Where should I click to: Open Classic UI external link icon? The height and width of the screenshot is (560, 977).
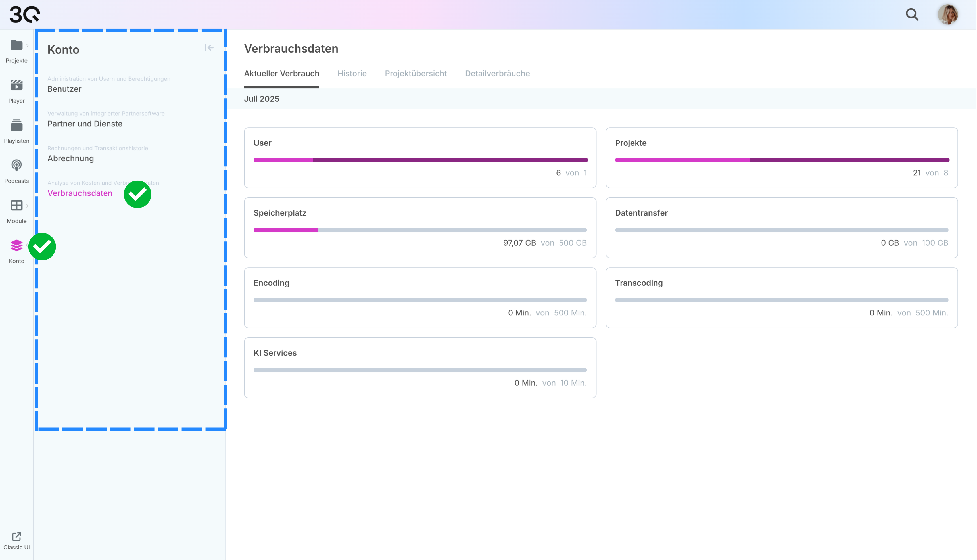click(x=16, y=536)
